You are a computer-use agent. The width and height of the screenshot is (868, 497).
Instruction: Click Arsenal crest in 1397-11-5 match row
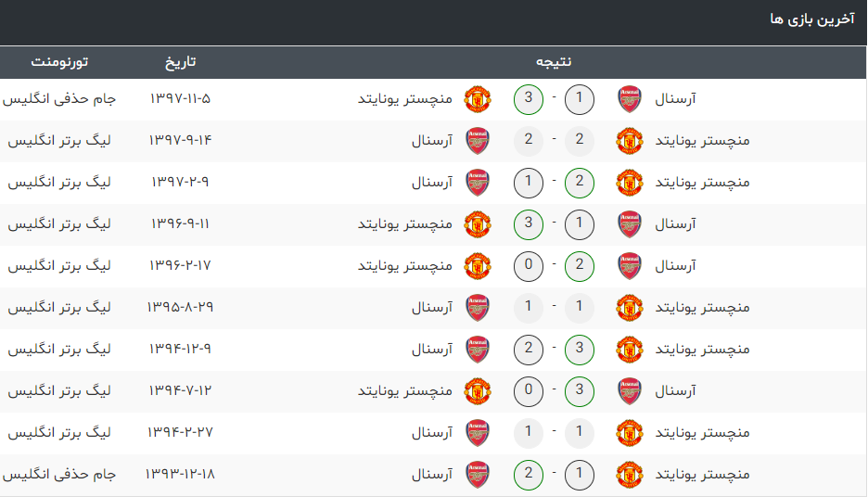[x=630, y=99]
